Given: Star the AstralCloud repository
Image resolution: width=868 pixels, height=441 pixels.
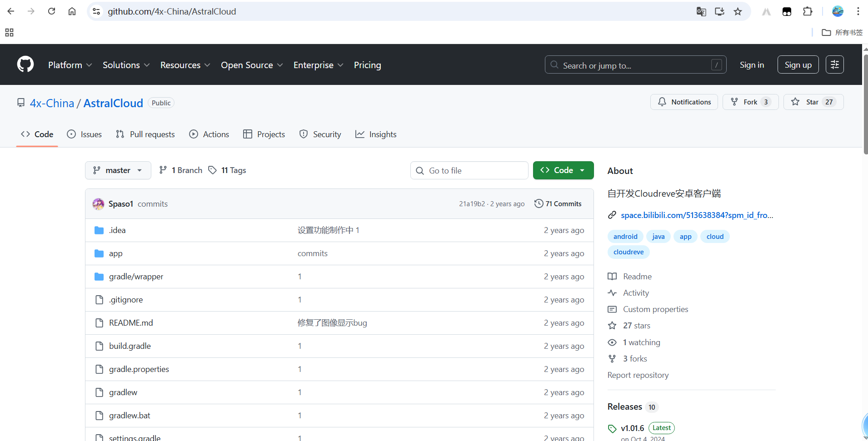Looking at the screenshot, I should pyautogui.click(x=813, y=102).
